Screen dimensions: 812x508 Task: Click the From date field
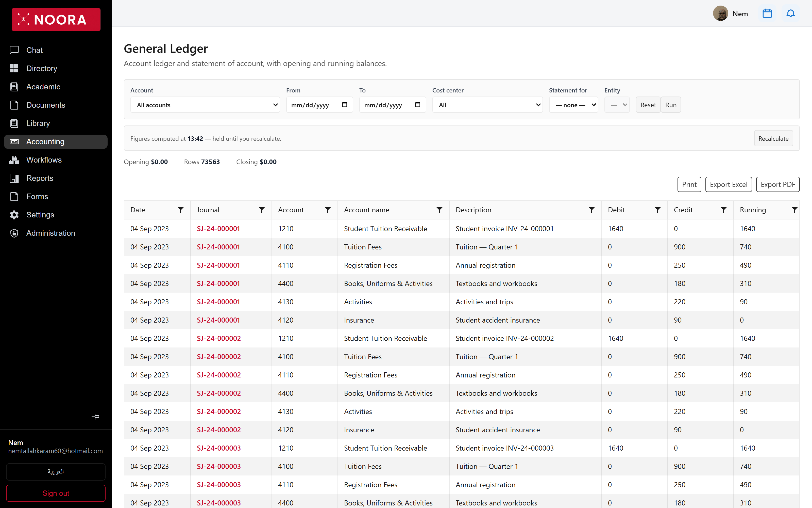(x=319, y=105)
